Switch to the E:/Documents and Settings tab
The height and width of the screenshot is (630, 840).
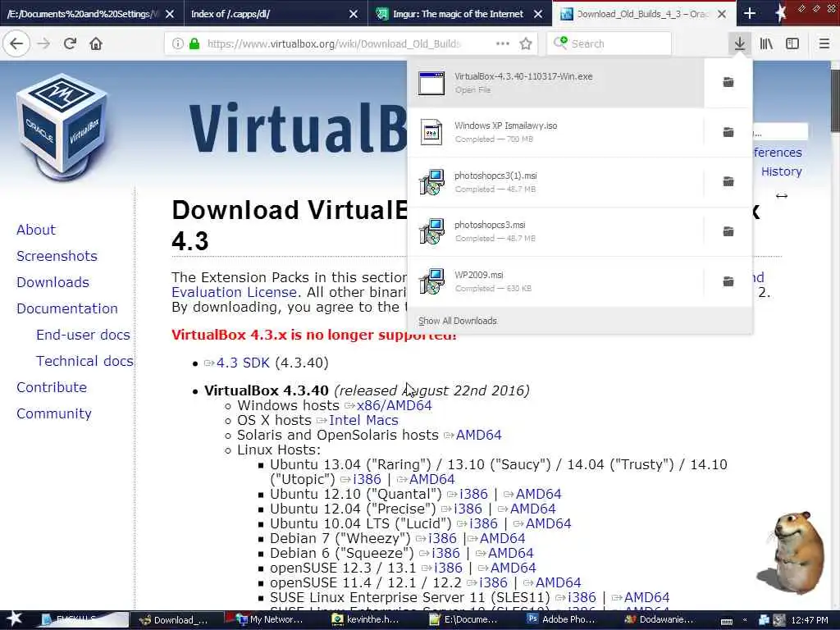pos(83,14)
